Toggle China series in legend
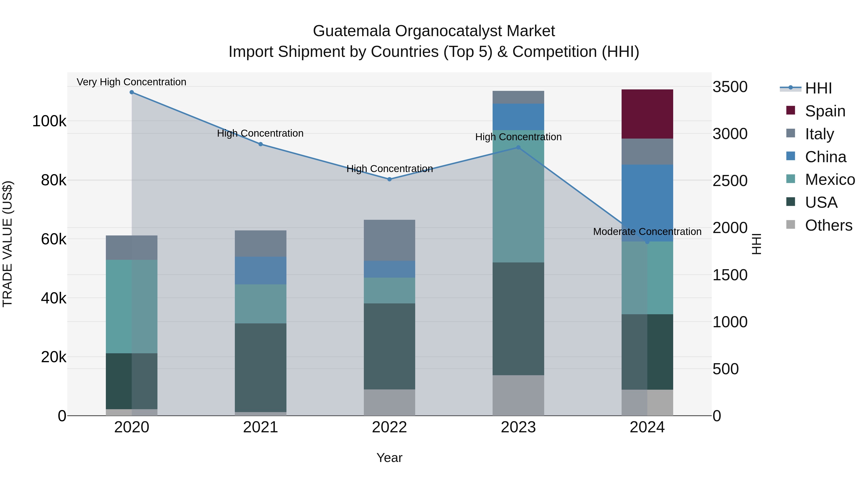Image resolution: width=868 pixels, height=488 pixels. click(816, 157)
